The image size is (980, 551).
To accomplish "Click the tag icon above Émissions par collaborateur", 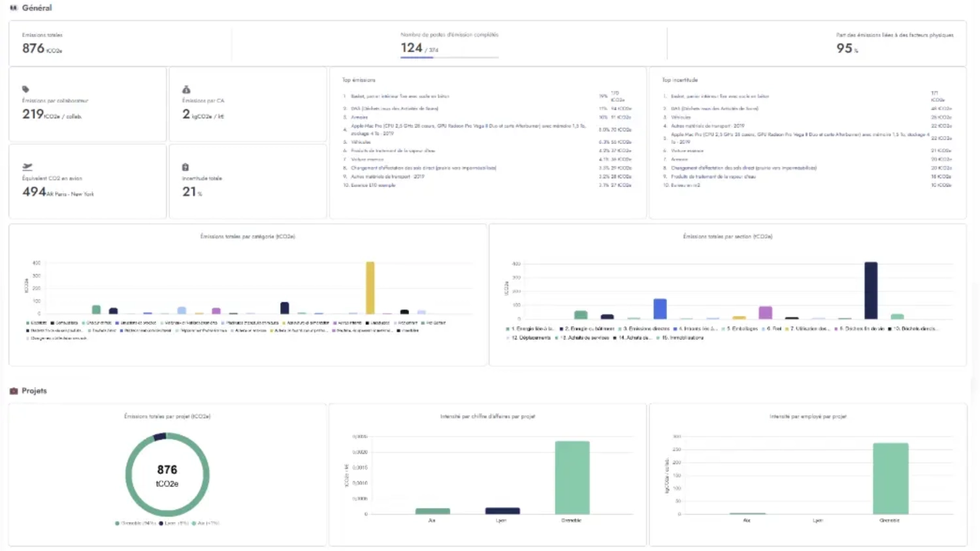I will 25,89.
